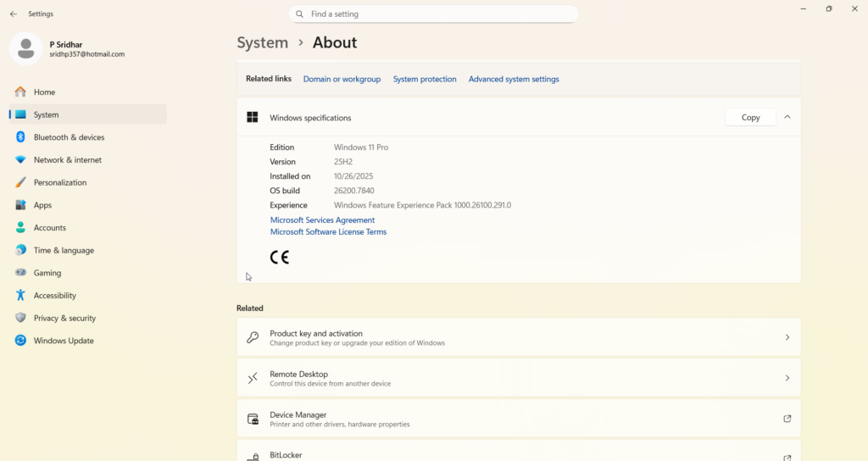Screen dimensions: 868x461
Task: Click the chevron on Remote Desktop row
Action: (787, 378)
